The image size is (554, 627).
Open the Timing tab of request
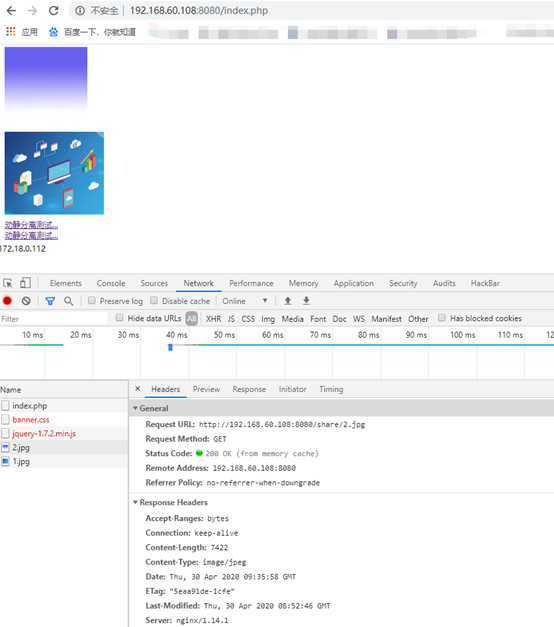coord(331,389)
